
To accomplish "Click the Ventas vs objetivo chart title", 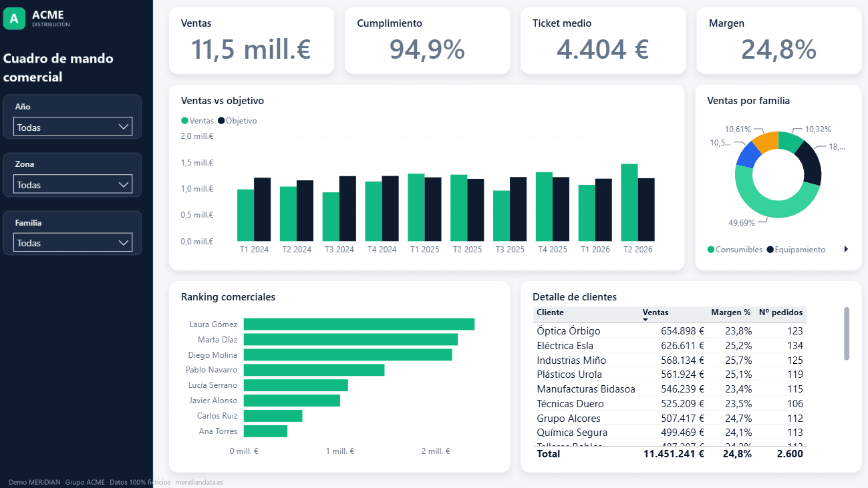I will (x=223, y=101).
